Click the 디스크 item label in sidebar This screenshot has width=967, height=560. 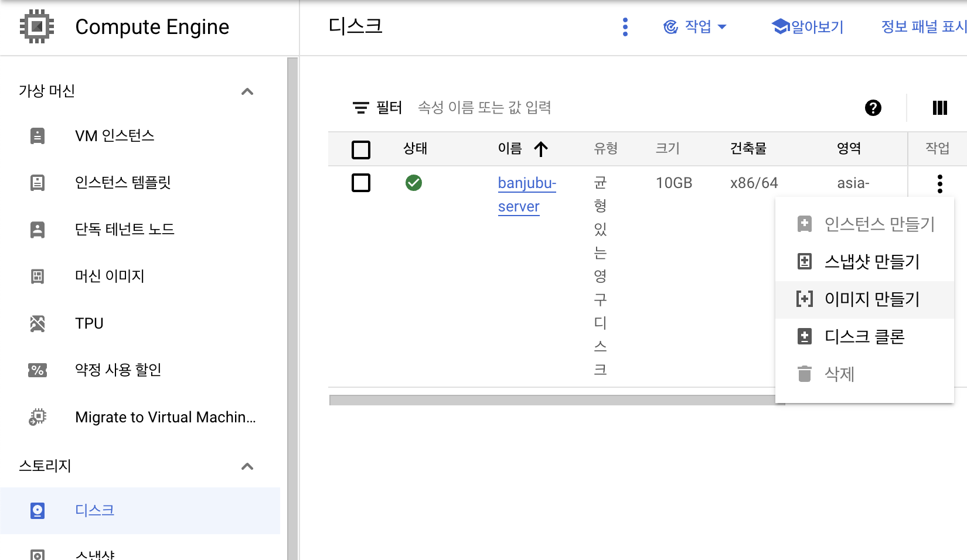click(95, 511)
